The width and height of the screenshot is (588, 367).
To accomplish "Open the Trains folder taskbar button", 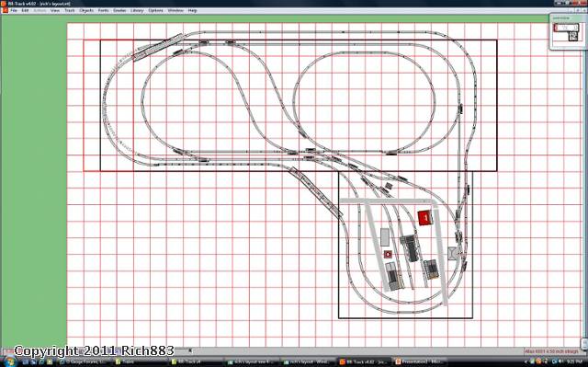I will 129,362.
